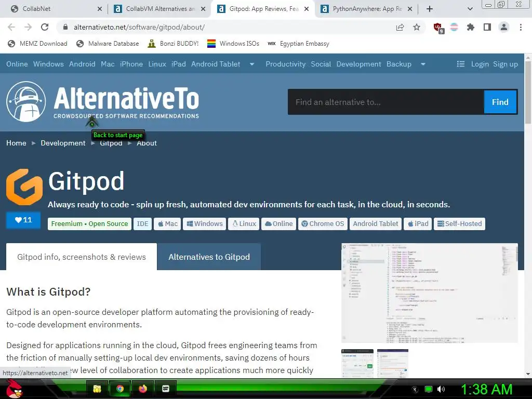The width and height of the screenshot is (532, 399).
Task: Click the Login link
Action: [x=480, y=64]
